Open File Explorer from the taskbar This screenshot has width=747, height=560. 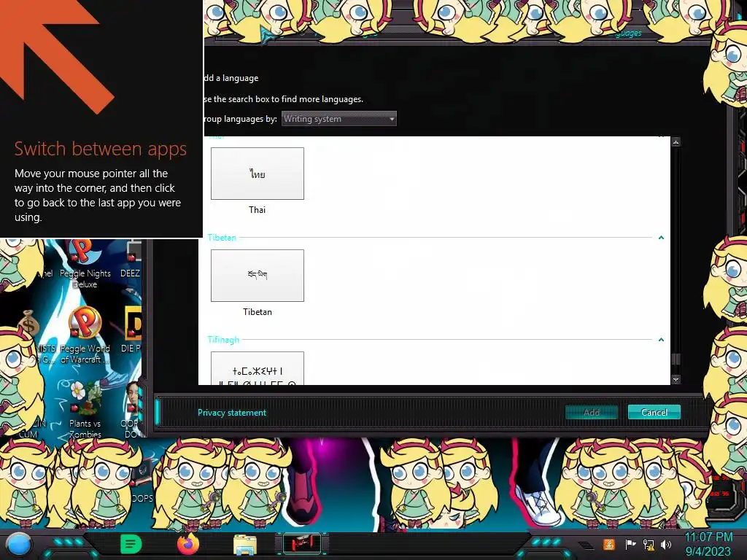245,545
